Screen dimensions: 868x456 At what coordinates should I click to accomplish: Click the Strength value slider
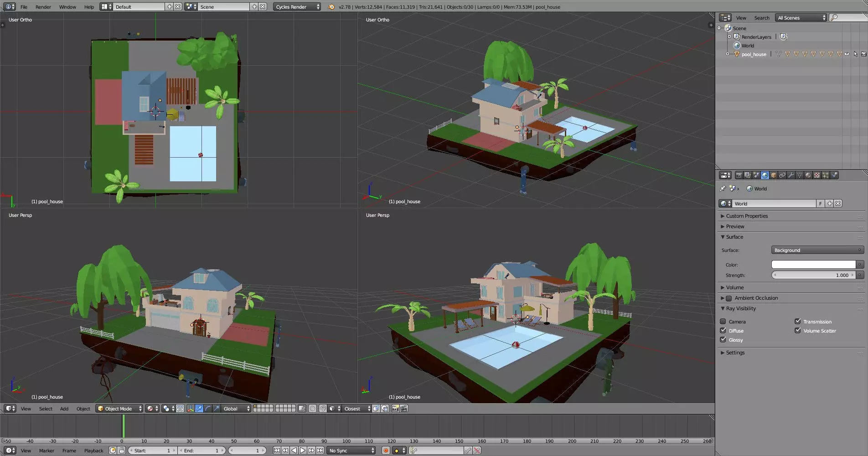point(813,275)
